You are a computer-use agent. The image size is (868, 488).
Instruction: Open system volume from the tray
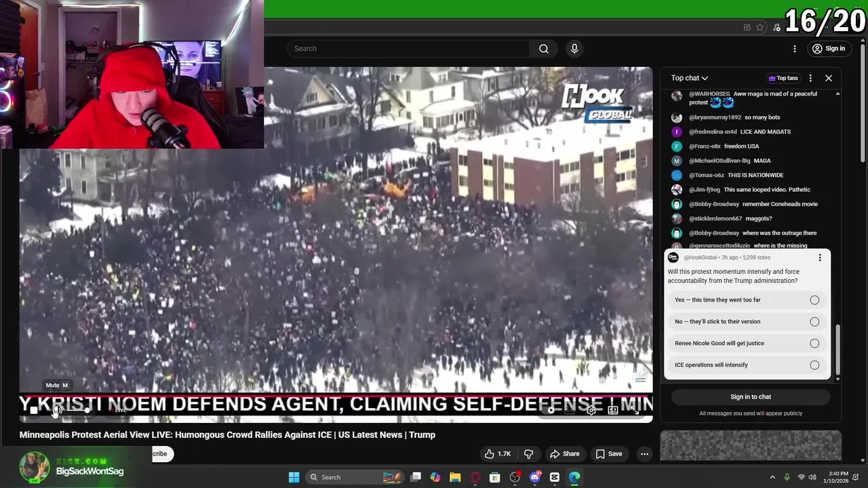(812, 477)
